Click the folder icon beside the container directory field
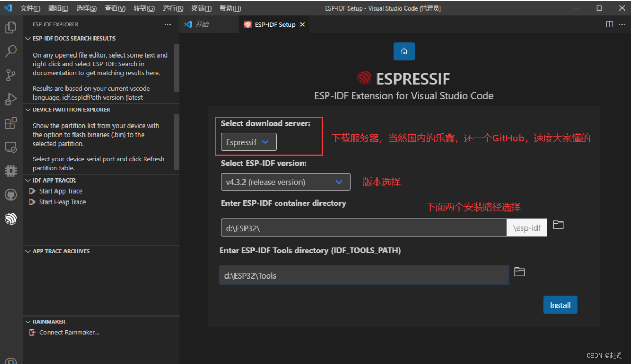This screenshot has width=631, height=364. click(558, 224)
